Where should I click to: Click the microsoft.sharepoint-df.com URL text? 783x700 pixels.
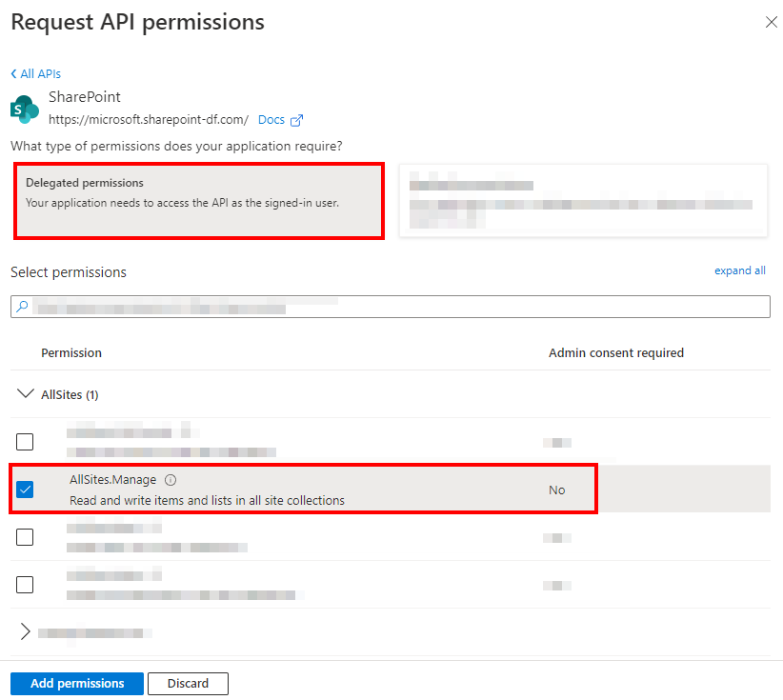tap(149, 120)
